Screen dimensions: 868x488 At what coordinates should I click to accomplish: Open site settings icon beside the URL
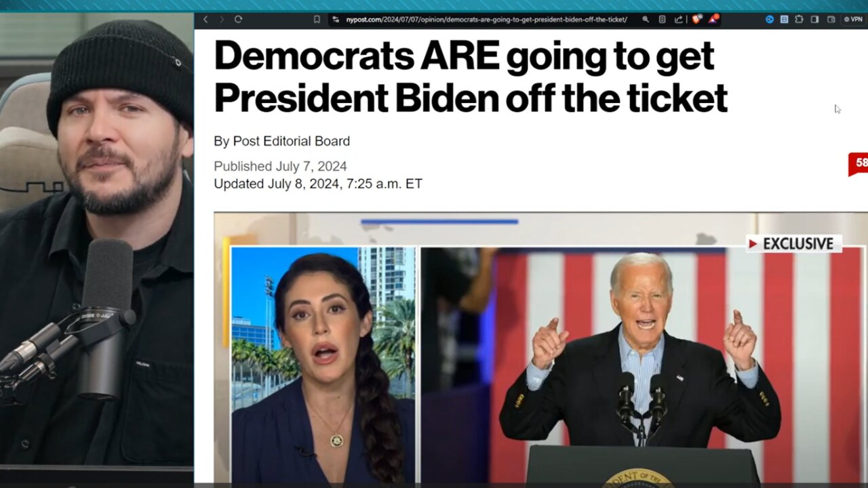336,20
